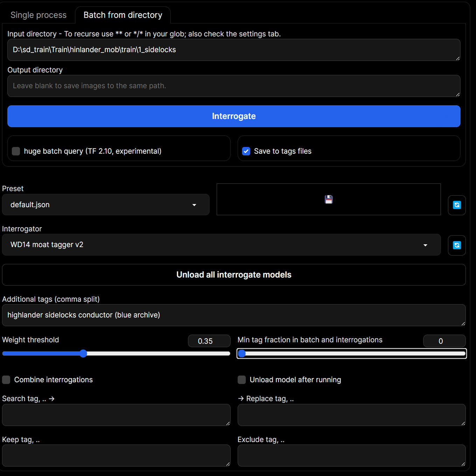Click the Output directory field
The height and width of the screenshot is (476, 476).
(x=234, y=86)
